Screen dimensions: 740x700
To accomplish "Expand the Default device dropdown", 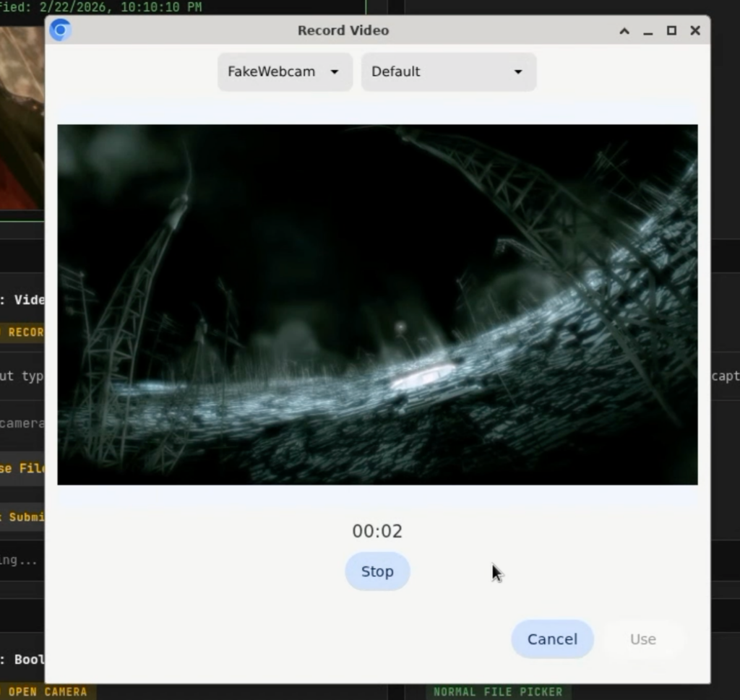I will click(x=447, y=72).
